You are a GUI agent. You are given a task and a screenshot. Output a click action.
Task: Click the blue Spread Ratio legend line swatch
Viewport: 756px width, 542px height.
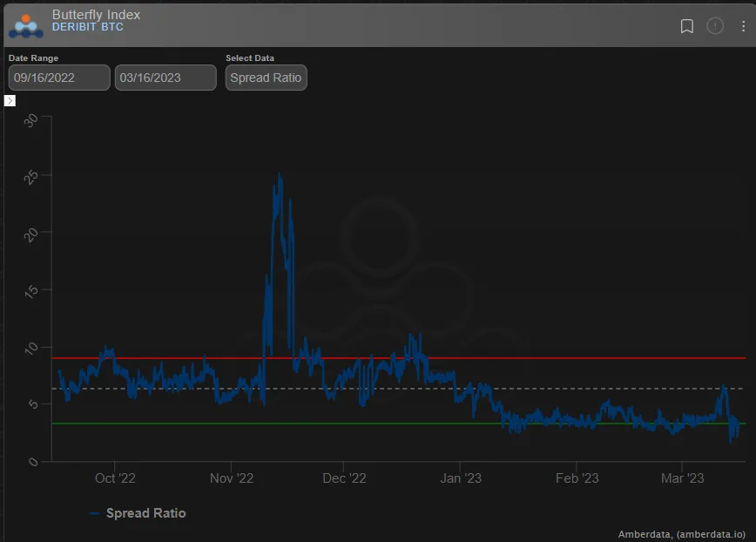[x=94, y=513]
